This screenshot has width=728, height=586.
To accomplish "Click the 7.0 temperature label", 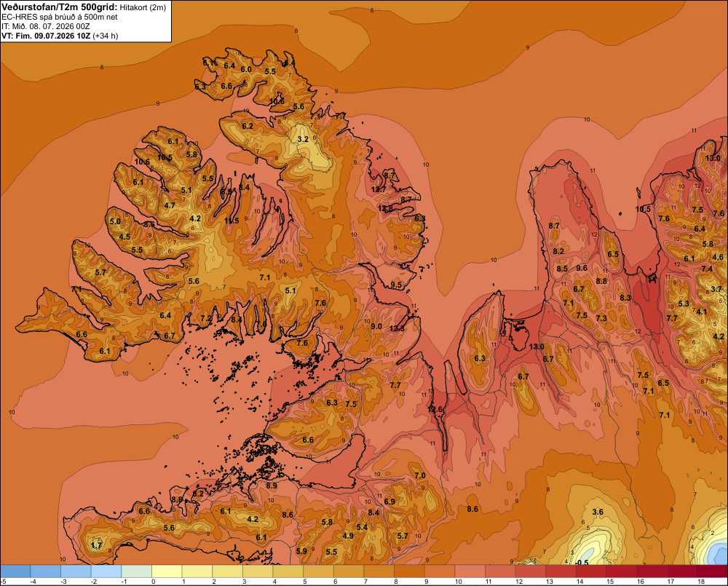I will click(420, 475).
